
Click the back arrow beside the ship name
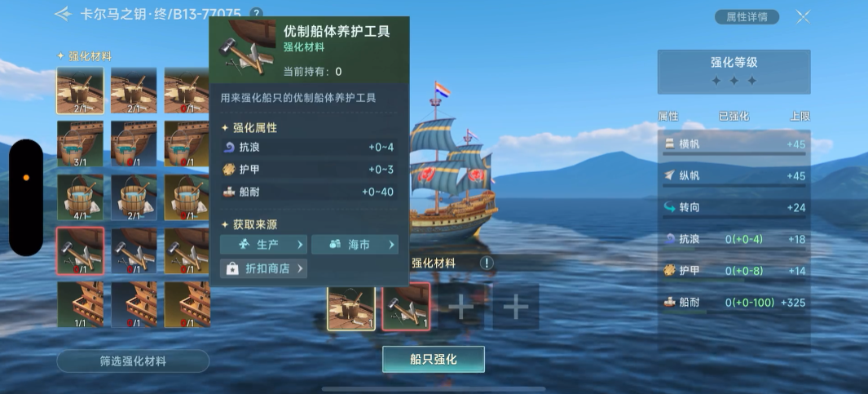(63, 14)
